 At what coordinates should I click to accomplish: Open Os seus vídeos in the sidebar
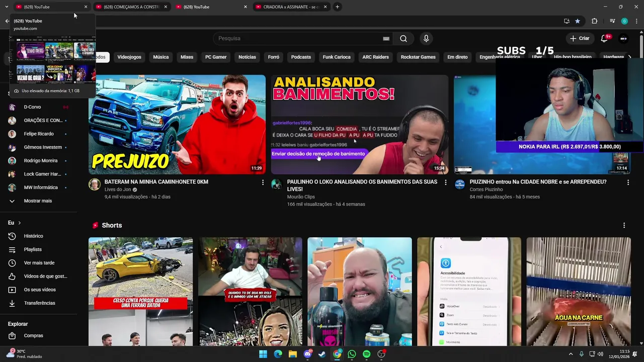40,290
